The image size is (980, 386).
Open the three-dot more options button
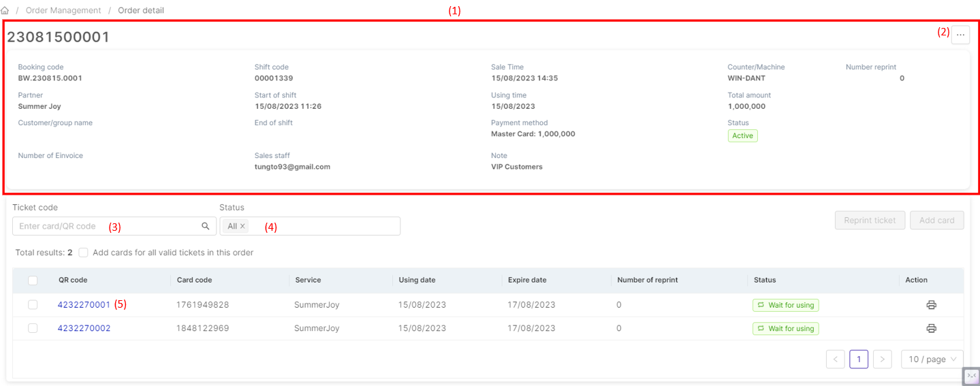[960, 35]
